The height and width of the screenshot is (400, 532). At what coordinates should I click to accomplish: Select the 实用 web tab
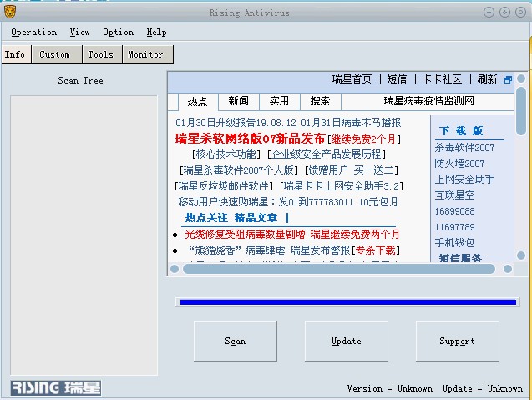pos(280,101)
